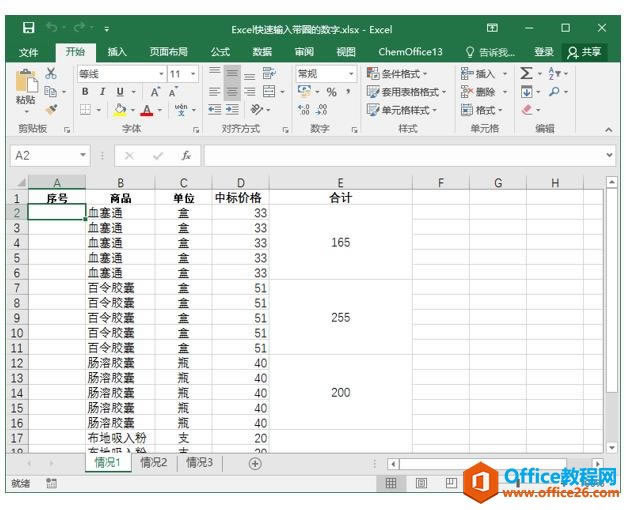
Task: Open 套用表格格式 table format menu
Action: point(406,92)
